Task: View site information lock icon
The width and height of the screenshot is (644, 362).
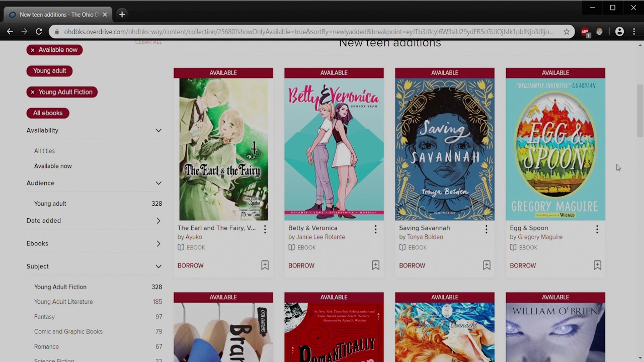Action: pos(57,32)
